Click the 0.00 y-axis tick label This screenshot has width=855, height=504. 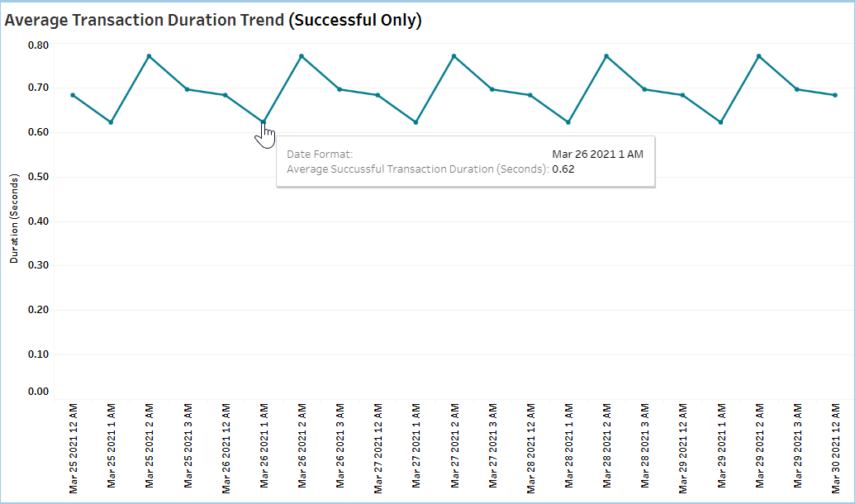pos(38,392)
